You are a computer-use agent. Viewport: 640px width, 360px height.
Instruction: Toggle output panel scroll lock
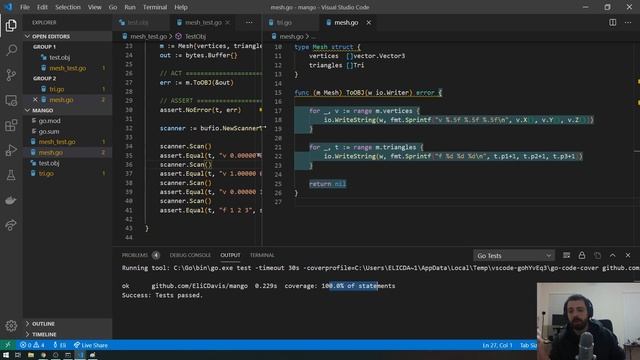click(x=582, y=255)
